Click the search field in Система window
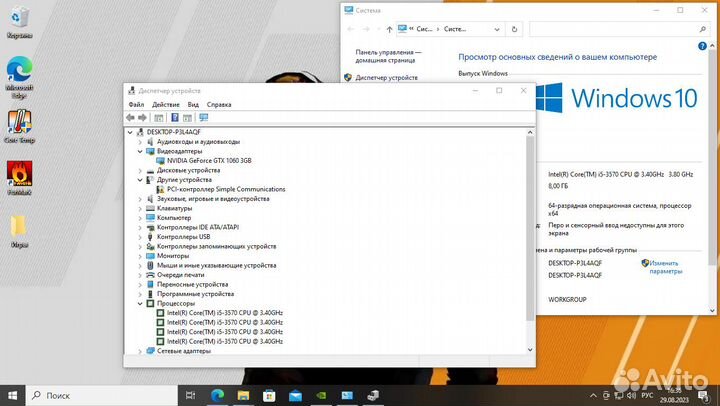Viewport: 720px width, 406px height. click(x=619, y=29)
